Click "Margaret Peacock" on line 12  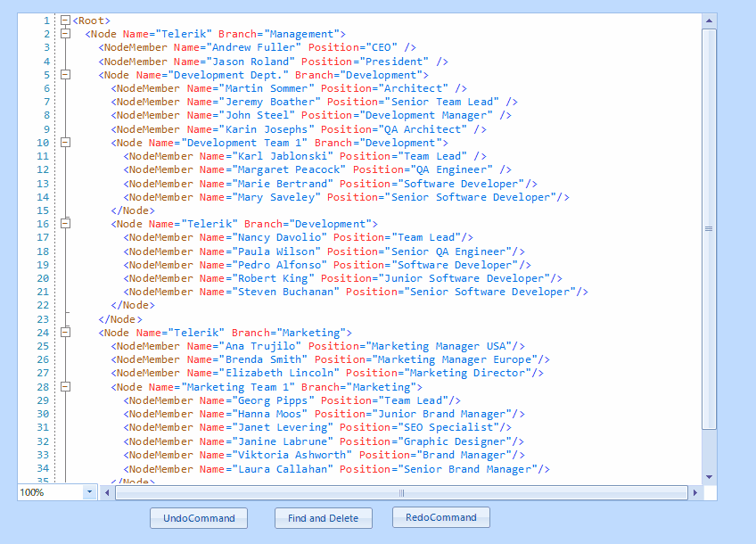[x=289, y=169]
